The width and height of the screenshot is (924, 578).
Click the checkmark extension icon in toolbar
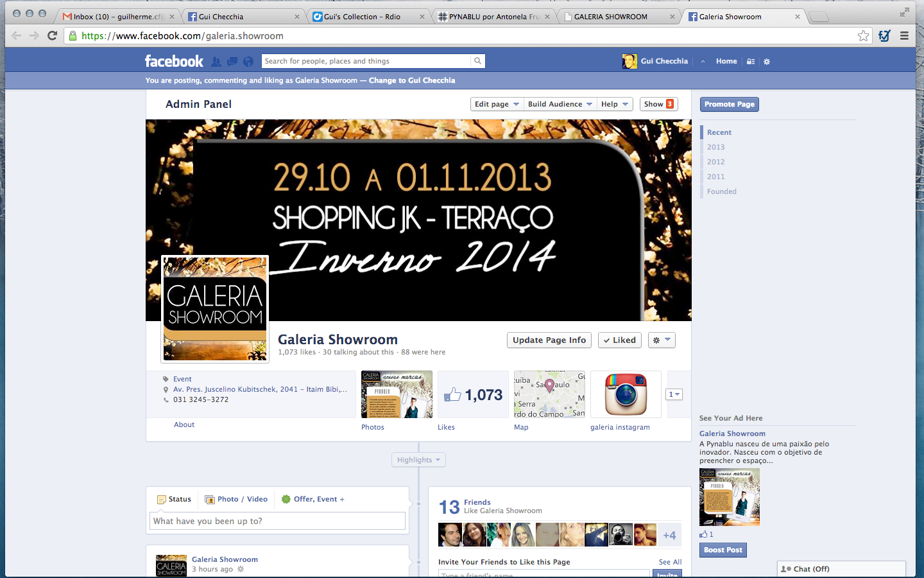tap(884, 36)
